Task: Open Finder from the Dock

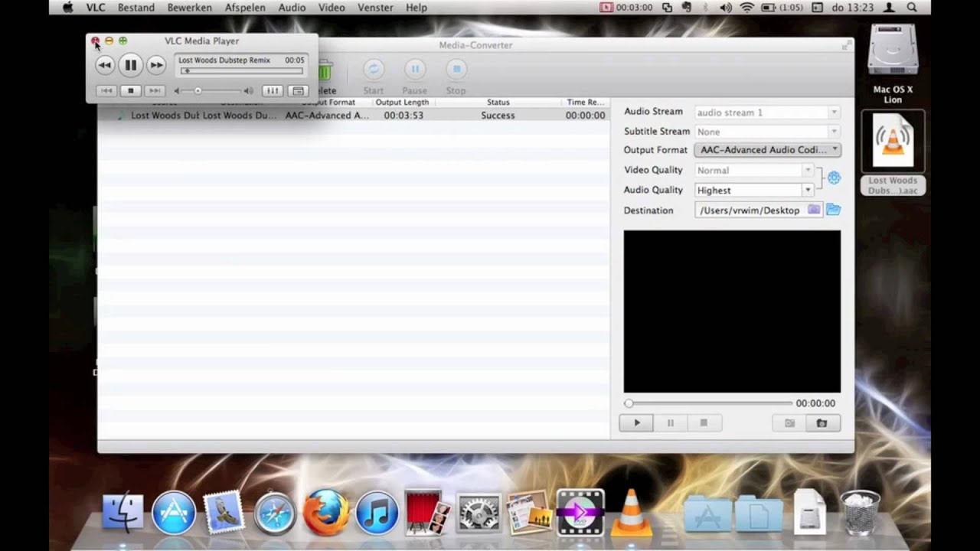Action: tap(122, 512)
